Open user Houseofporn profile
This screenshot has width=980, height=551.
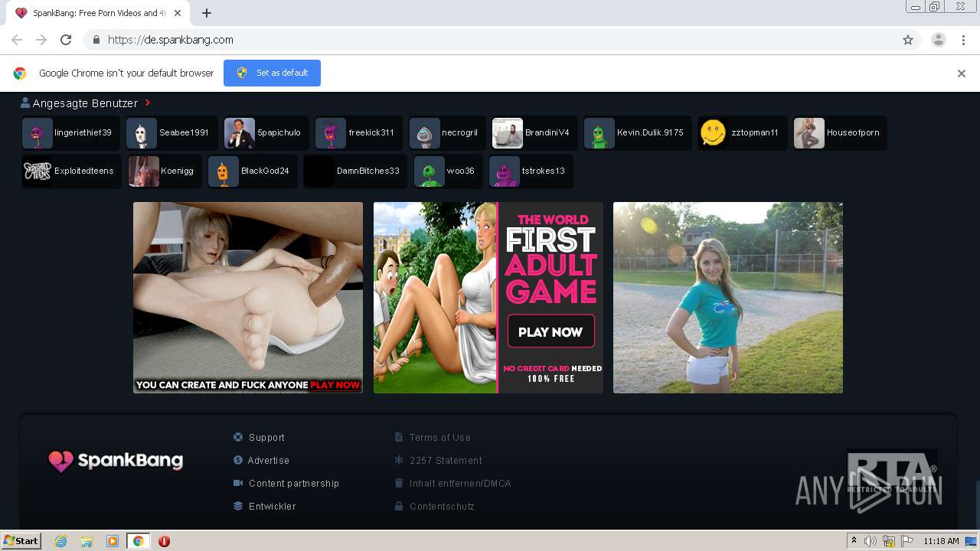click(x=840, y=132)
